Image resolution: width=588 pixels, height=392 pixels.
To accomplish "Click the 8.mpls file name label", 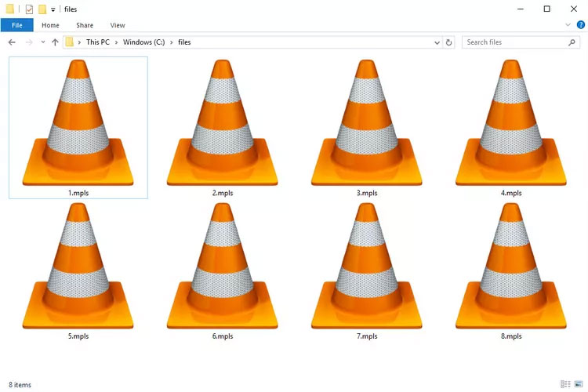I will [511, 336].
